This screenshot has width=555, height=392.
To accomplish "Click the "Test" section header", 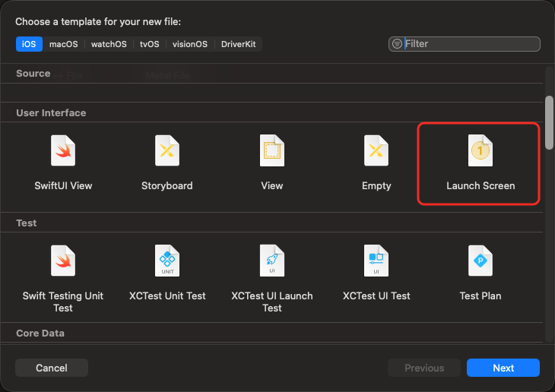I will (27, 223).
